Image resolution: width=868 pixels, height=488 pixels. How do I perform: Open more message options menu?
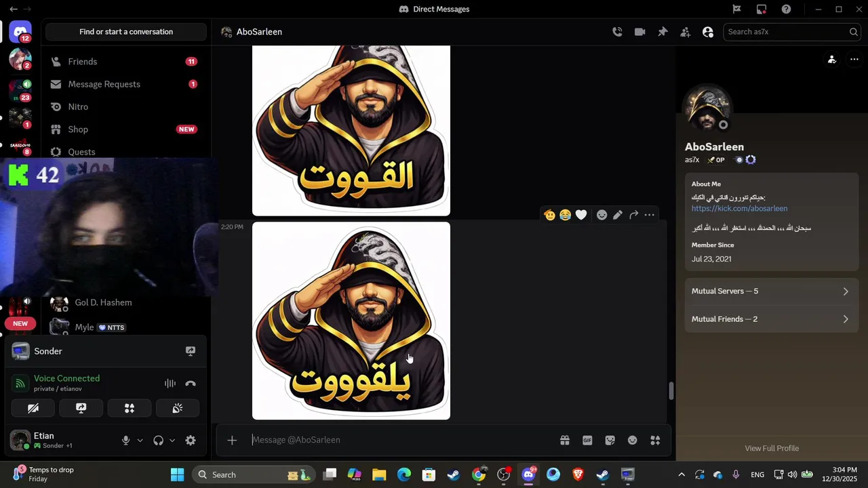650,215
